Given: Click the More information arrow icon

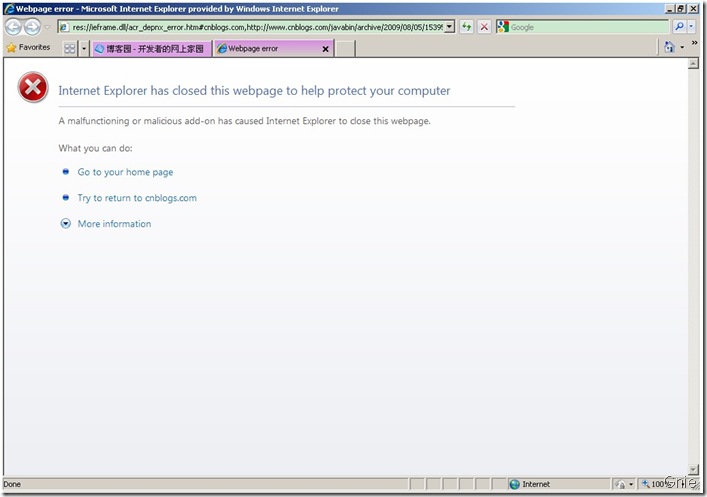Looking at the screenshot, I should pyautogui.click(x=66, y=224).
